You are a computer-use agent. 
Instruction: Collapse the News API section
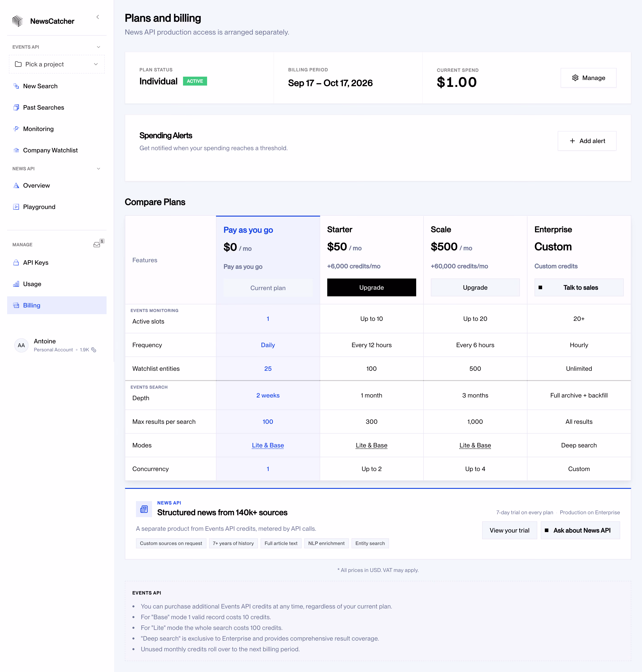pyautogui.click(x=99, y=169)
